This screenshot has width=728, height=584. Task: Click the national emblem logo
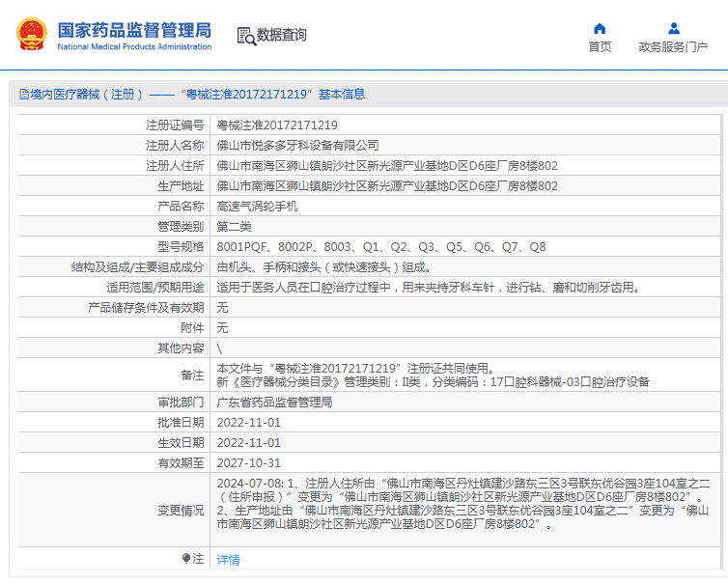click(x=31, y=35)
